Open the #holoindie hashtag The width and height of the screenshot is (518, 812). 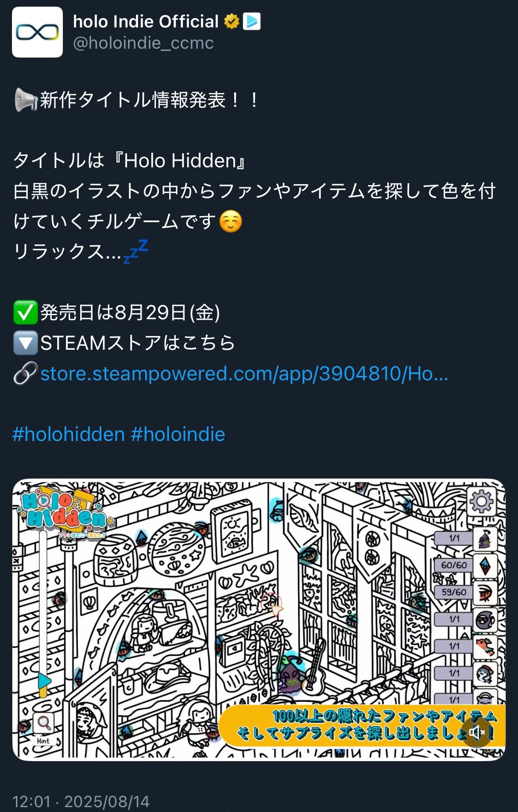tap(178, 434)
